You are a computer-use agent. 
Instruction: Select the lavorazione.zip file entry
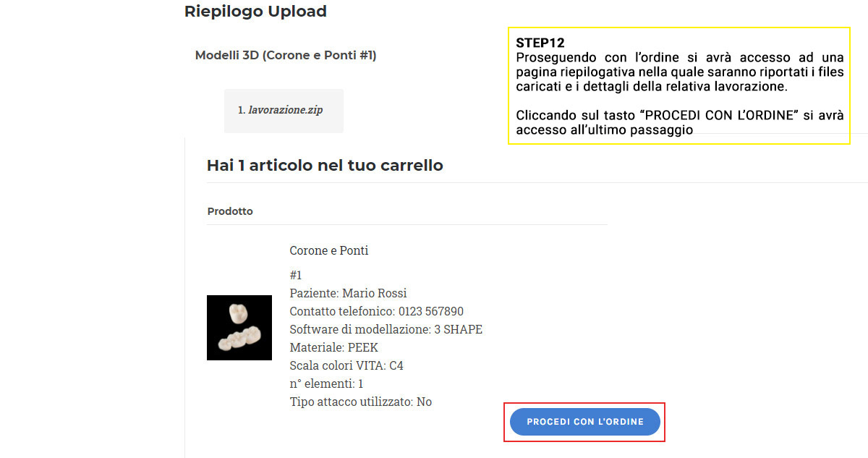pos(286,111)
